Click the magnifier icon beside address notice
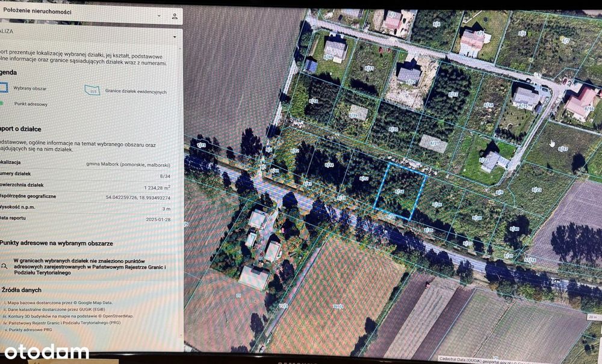 [4, 266]
